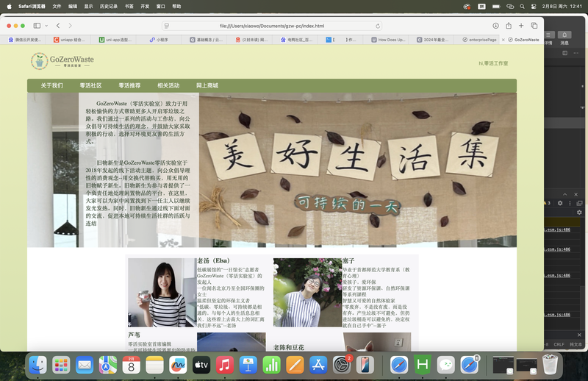Viewport: 588px width, 381px height.
Task: Click the notification bell in the background window
Action: click(564, 35)
